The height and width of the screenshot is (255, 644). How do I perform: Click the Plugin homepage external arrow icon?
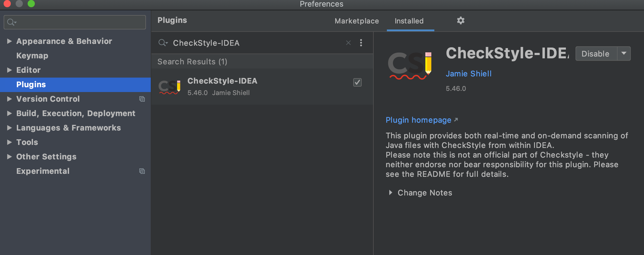pyautogui.click(x=456, y=120)
